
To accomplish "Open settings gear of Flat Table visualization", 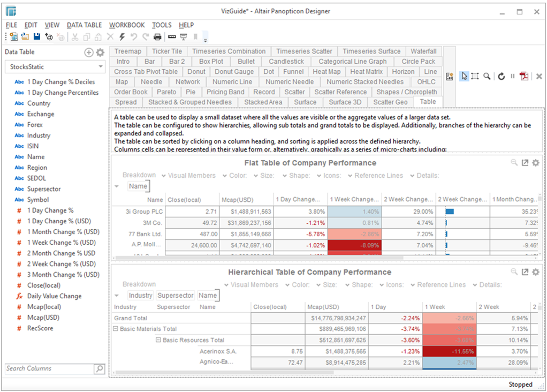I will click(x=536, y=163).
